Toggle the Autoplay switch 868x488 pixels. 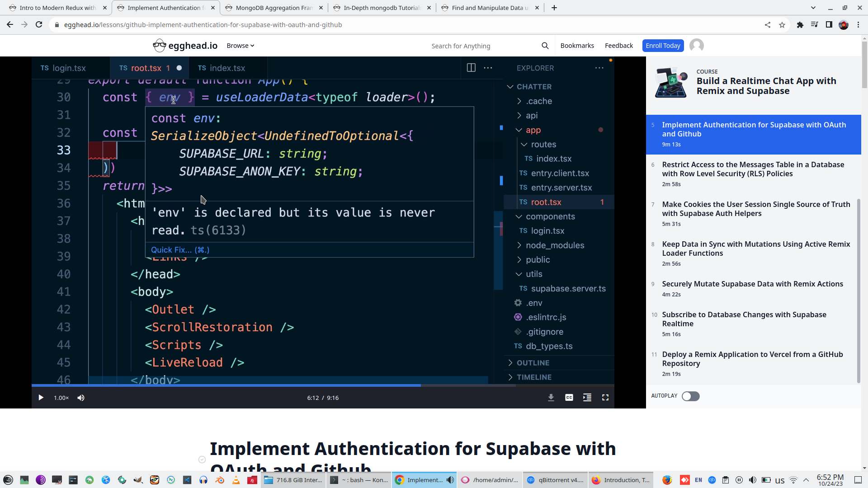[x=690, y=396]
